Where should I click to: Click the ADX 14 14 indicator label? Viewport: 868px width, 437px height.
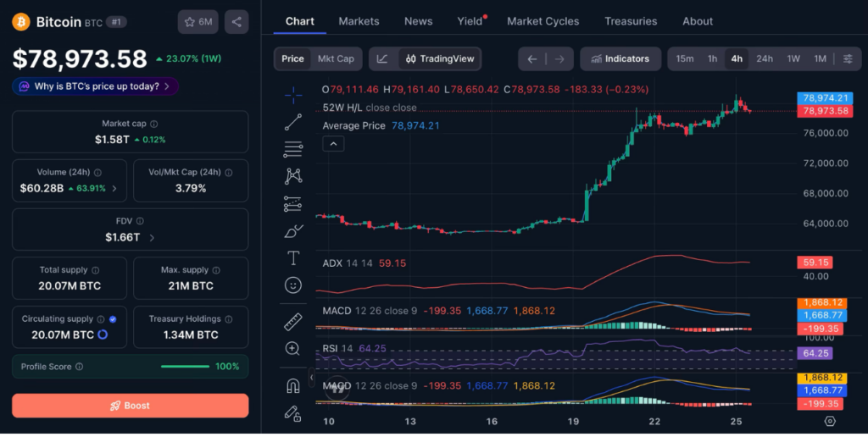(347, 263)
